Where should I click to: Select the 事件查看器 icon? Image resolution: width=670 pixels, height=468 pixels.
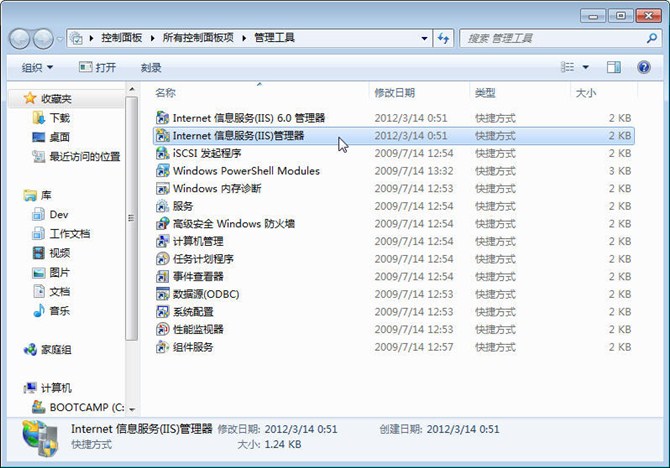[x=162, y=276]
